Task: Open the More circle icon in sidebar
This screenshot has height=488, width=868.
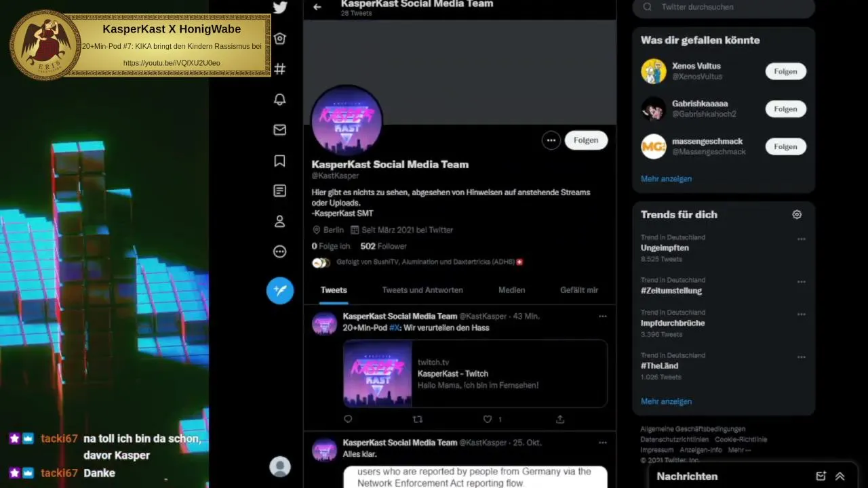Action: click(280, 252)
